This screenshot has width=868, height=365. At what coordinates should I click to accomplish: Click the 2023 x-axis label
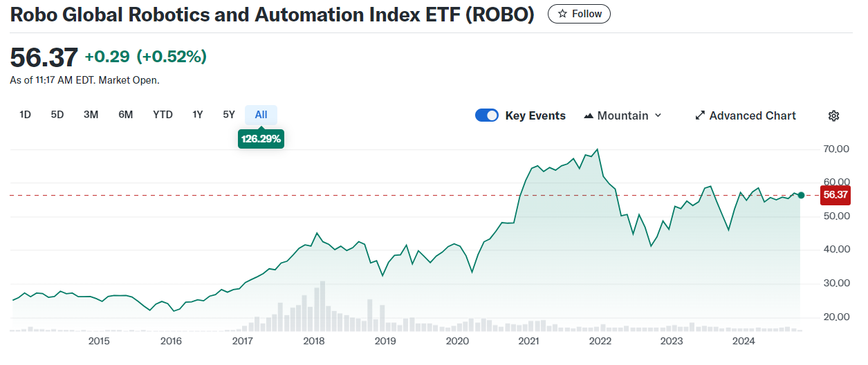pyautogui.click(x=672, y=341)
